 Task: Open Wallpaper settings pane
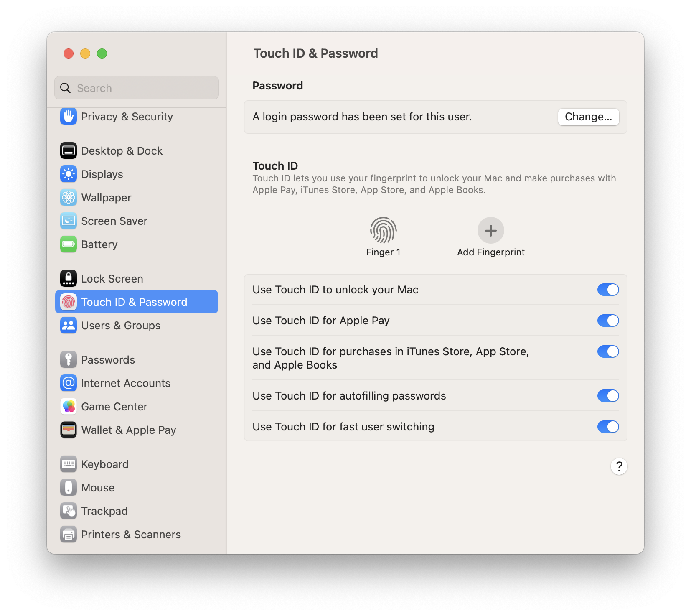click(x=106, y=198)
